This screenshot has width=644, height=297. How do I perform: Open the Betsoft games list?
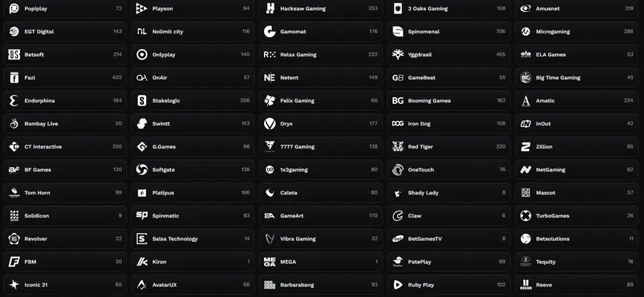[x=64, y=54]
